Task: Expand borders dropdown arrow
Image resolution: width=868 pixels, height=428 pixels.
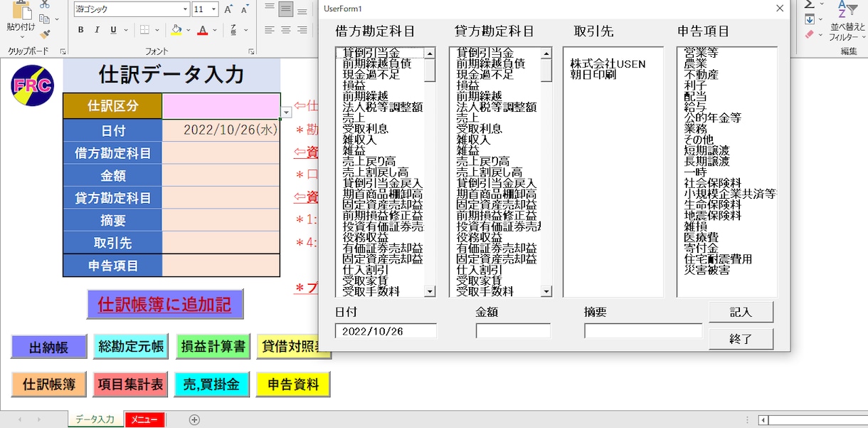Action: click(x=157, y=30)
